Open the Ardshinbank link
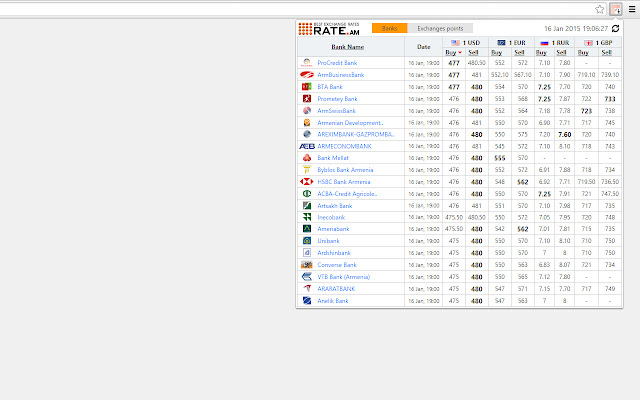 tap(334, 253)
